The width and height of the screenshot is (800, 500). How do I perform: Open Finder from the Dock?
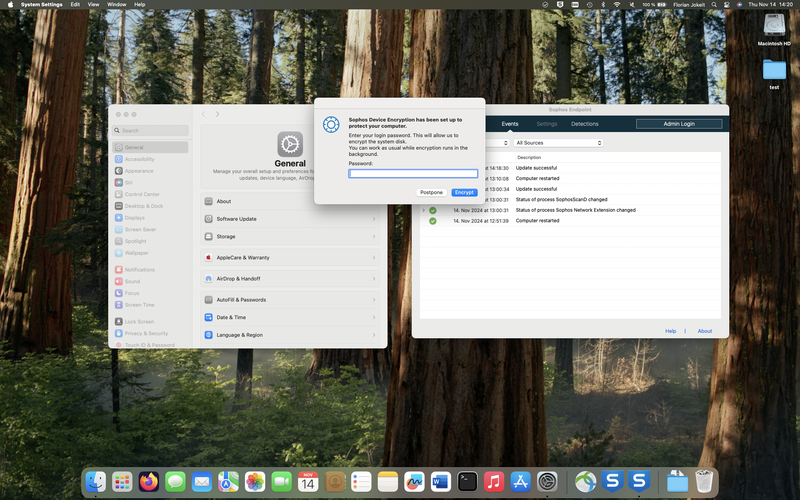coord(95,482)
